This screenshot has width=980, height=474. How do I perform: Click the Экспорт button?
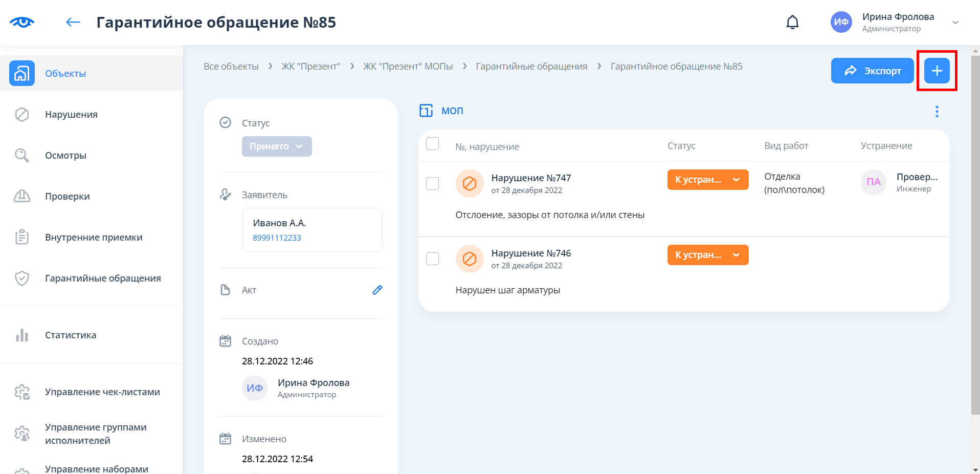(x=872, y=71)
